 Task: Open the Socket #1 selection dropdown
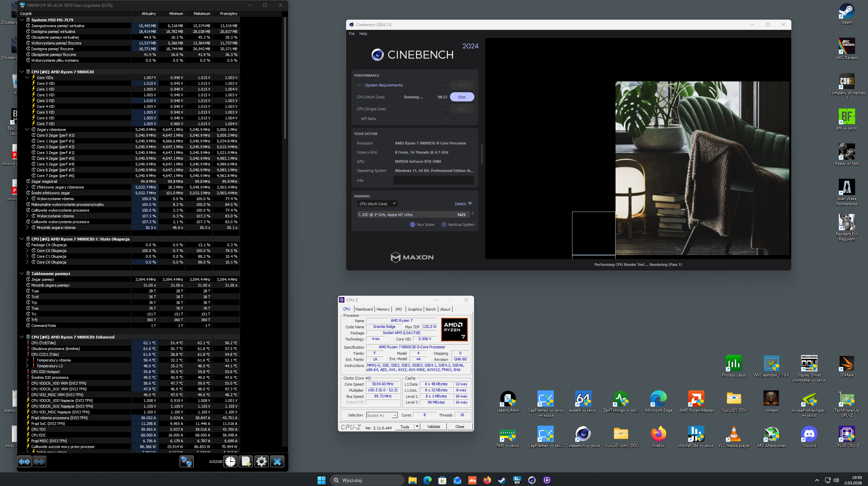click(382, 415)
